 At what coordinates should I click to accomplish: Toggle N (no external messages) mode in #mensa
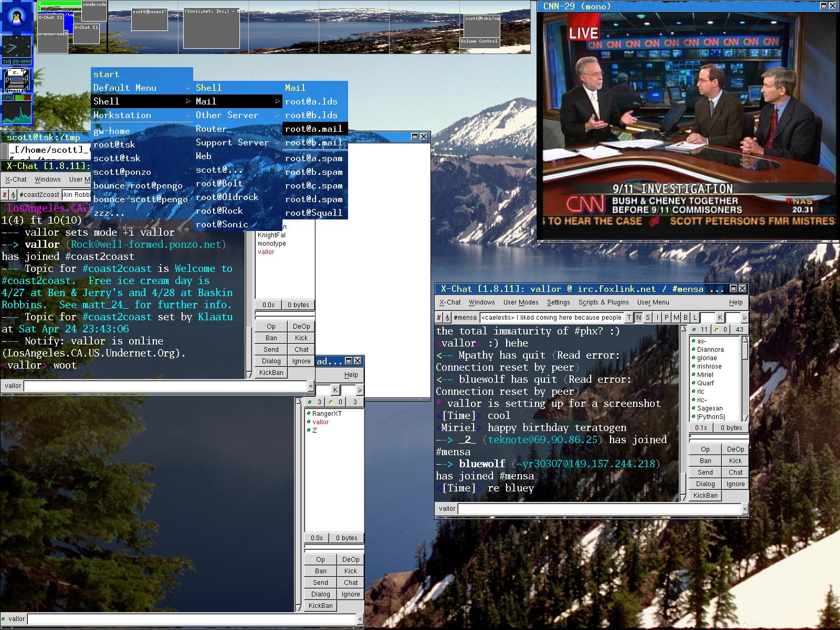(x=638, y=318)
